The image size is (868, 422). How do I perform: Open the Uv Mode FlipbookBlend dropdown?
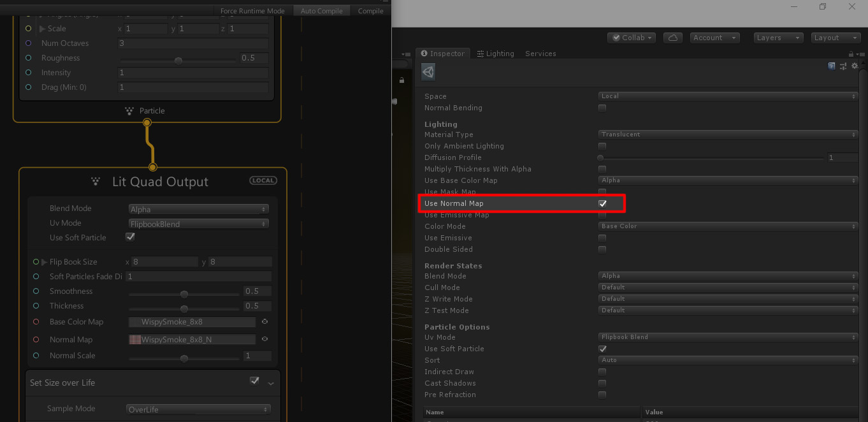(x=198, y=224)
